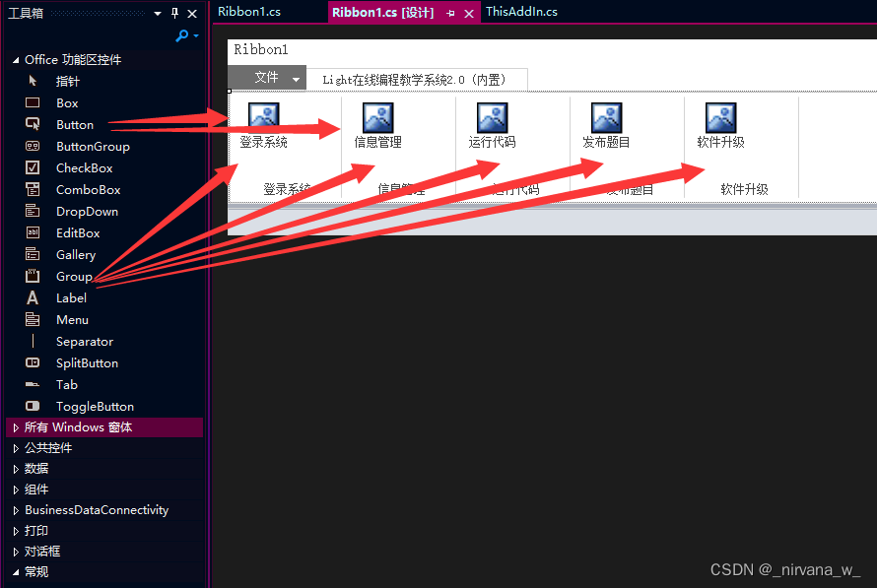877x588 pixels.
Task: Switch to the Ribbon1.cs code tab
Action: click(x=249, y=12)
